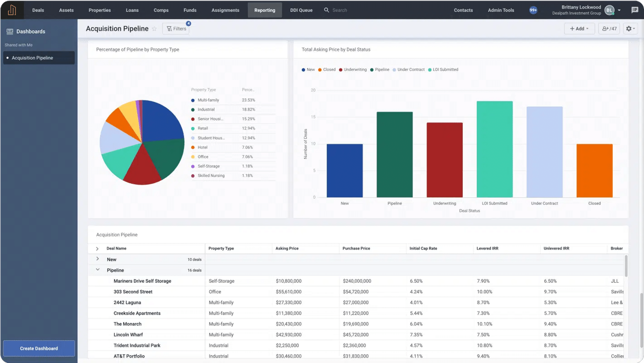Open the chat messages icon
Image resolution: width=644 pixels, height=363 pixels.
[635, 10]
